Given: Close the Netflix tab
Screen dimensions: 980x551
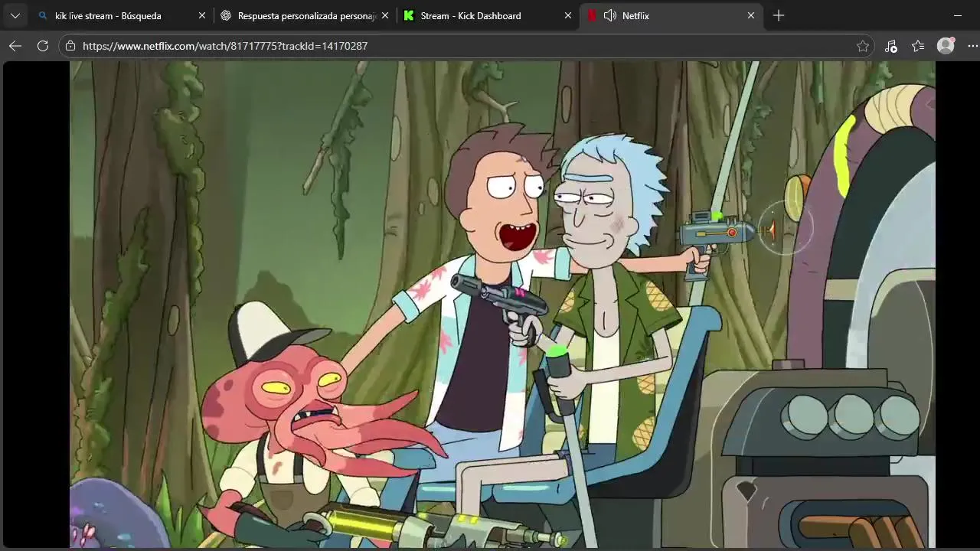Looking at the screenshot, I should [x=750, y=15].
